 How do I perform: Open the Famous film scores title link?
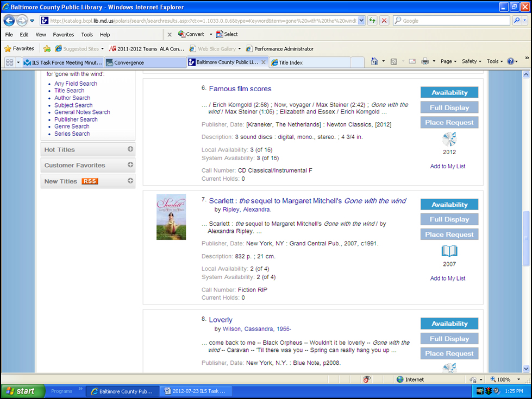tap(240, 89)
